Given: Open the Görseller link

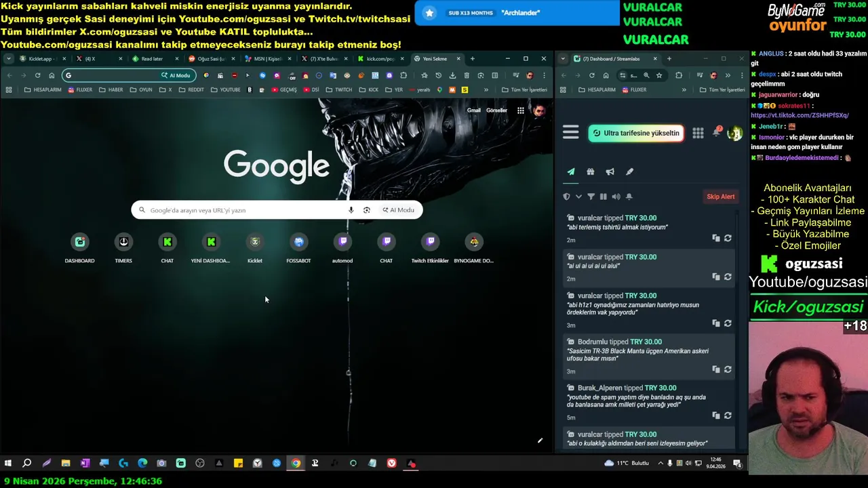Looking at the screenshot, I should (x=496, y=110).
